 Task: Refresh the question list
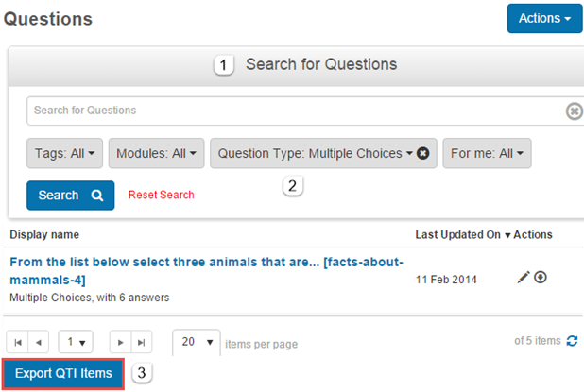point(572,341)
